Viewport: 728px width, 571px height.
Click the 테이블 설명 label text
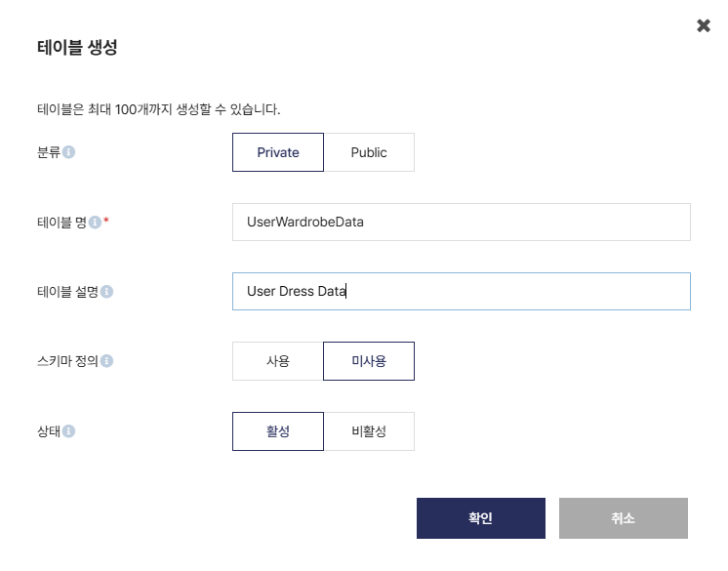pos(67,292)
